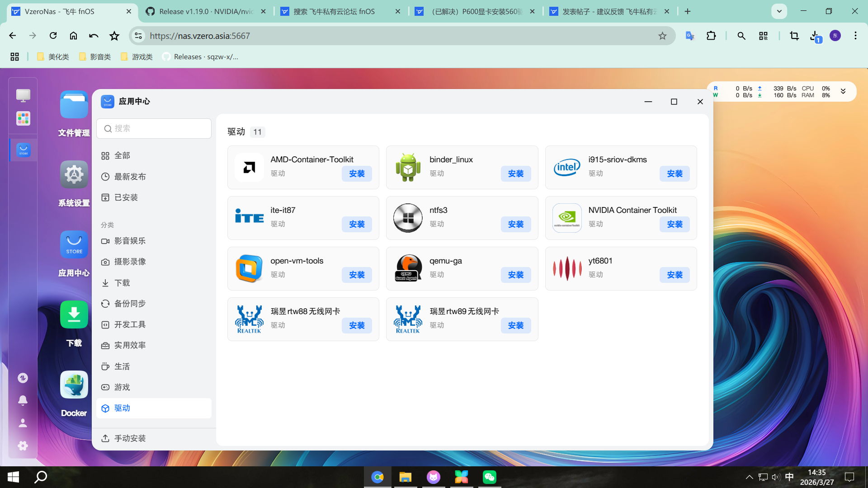Open the user account icon in left dock
868x488 pixels.
point(23,423)
